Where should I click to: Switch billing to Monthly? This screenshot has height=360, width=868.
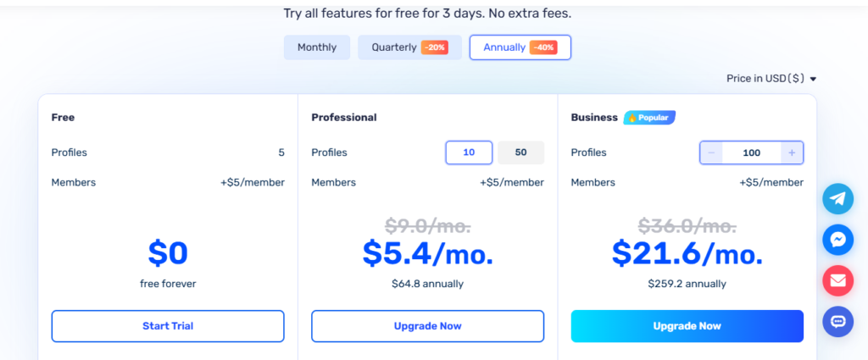click(x=317, y=47)
